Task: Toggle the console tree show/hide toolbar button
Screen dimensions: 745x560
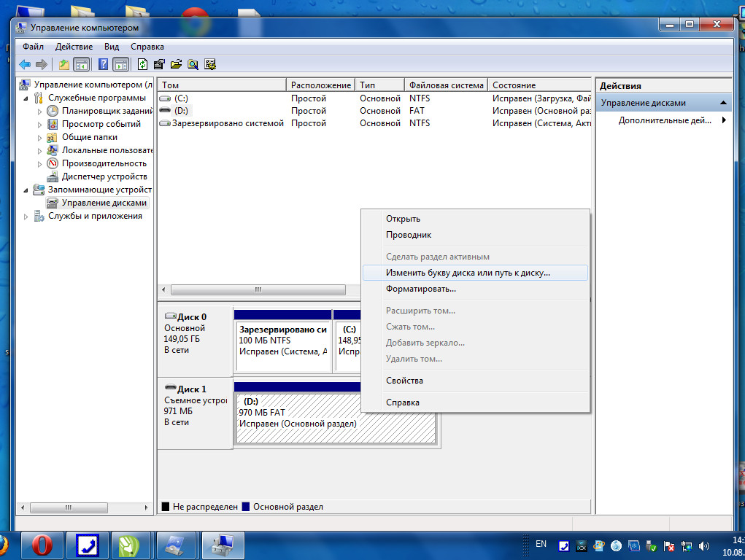Action: [x=82, y=64]
